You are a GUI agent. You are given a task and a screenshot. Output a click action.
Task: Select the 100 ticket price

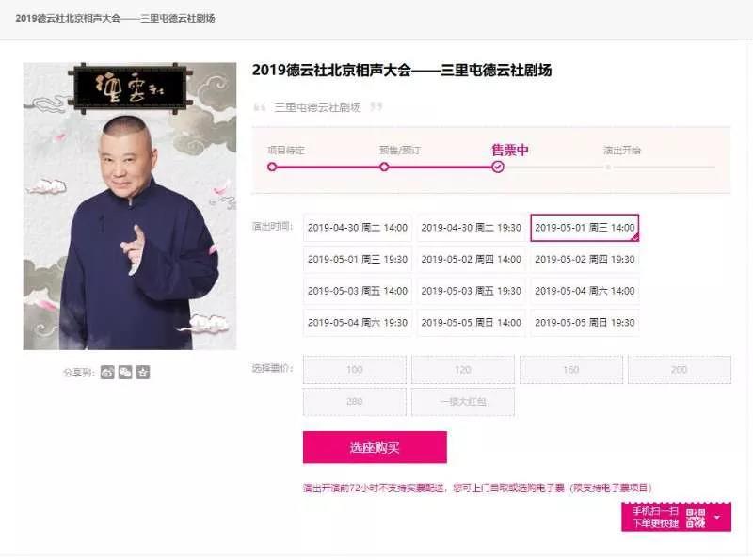pyautogui.click(x=355, y=370)
